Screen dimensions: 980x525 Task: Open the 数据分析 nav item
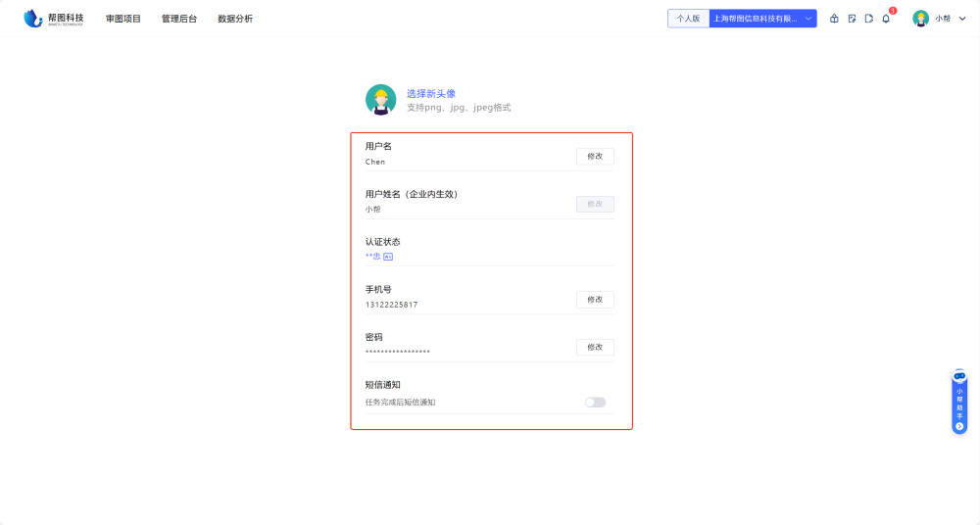click(x=235, y=19)
